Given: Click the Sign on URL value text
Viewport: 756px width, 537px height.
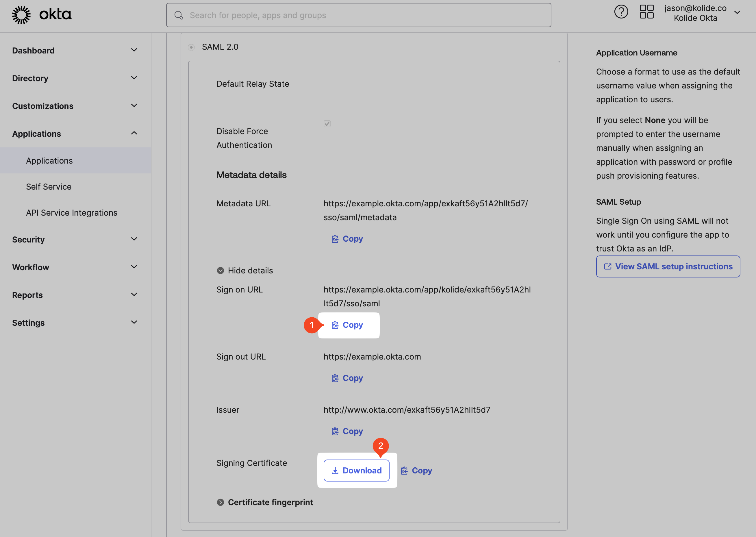Looking at the screenshot, I should coord(427,297).
